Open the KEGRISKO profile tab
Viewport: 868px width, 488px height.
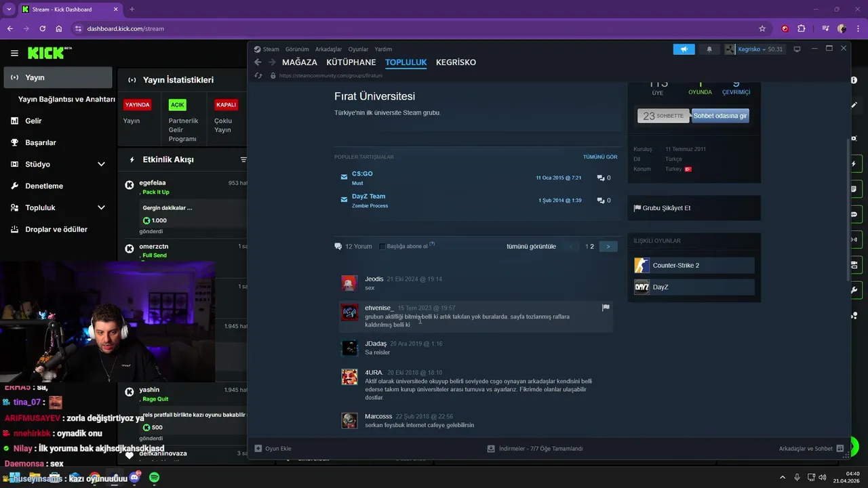[x=456, y=62]
